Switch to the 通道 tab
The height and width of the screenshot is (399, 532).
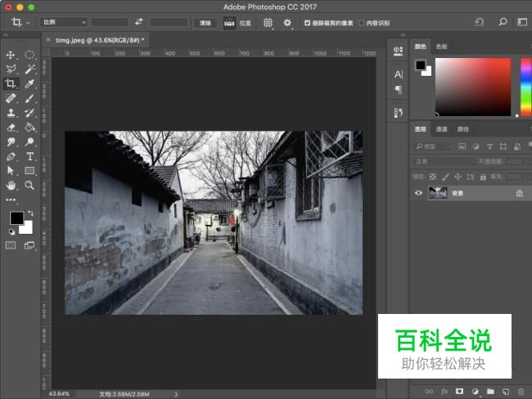click(x=441, y=129)
